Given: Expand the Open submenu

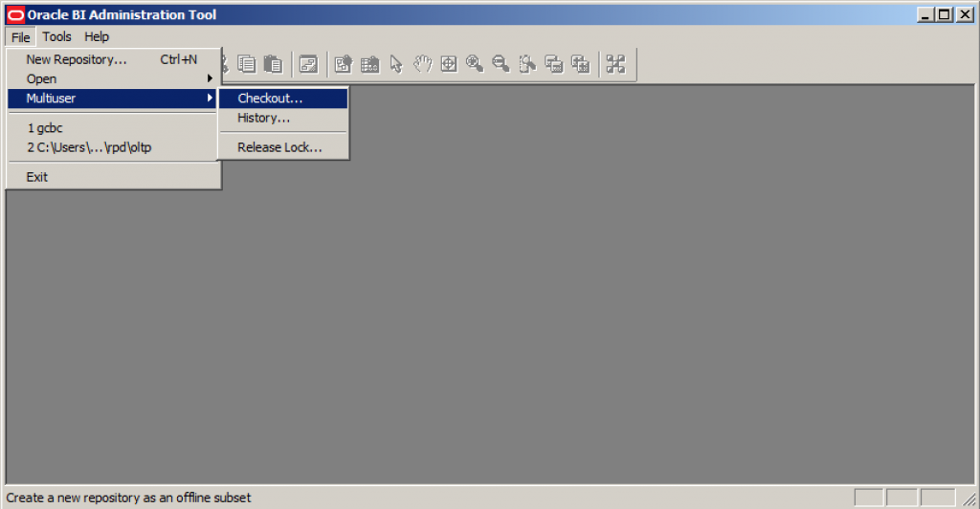Looking at the screenshot, I should point(113,78).
